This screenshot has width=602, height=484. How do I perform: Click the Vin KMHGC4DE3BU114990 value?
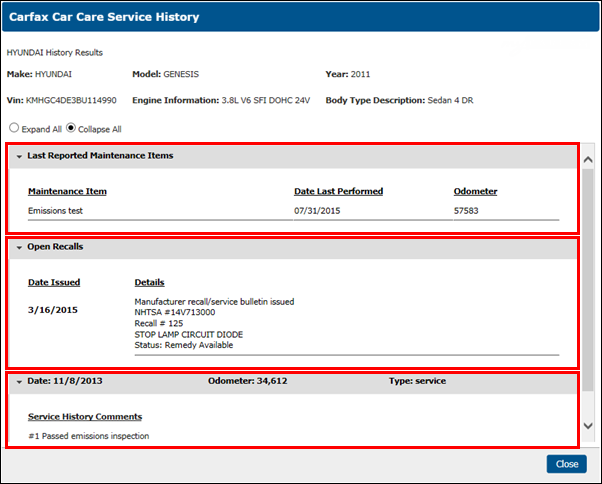(x=71, y=100)
